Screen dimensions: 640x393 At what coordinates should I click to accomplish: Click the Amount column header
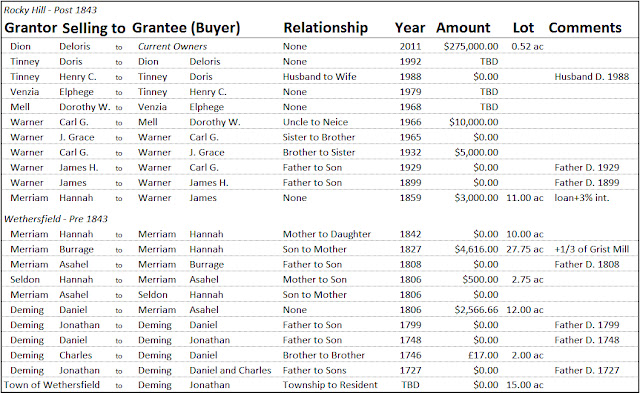click(x=463, y=27)
